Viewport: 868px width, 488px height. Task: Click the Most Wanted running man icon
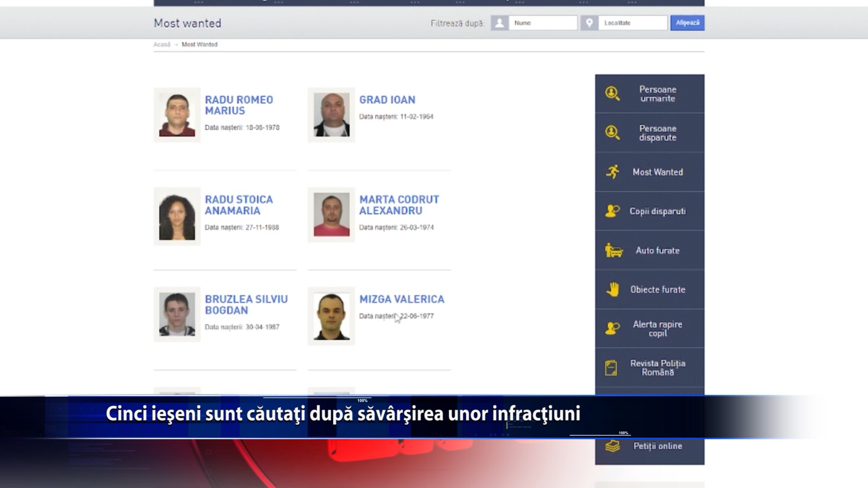pyautogui.click(x=613, y=172)
